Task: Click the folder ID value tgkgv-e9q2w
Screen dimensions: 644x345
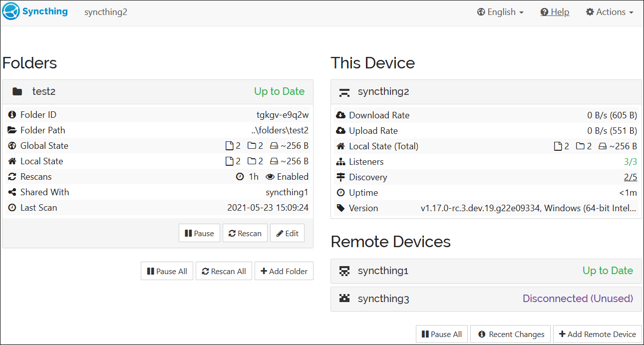Action: [x=283, y=115]
